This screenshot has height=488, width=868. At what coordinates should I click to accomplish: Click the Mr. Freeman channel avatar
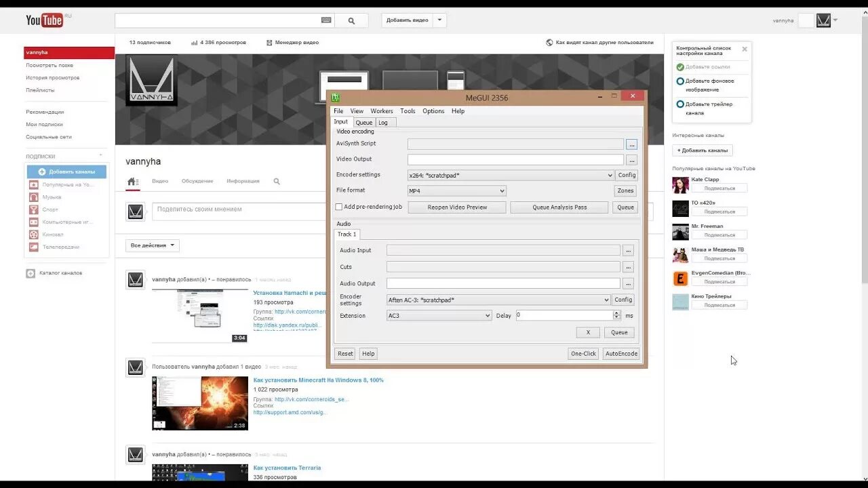coord(680,232)
